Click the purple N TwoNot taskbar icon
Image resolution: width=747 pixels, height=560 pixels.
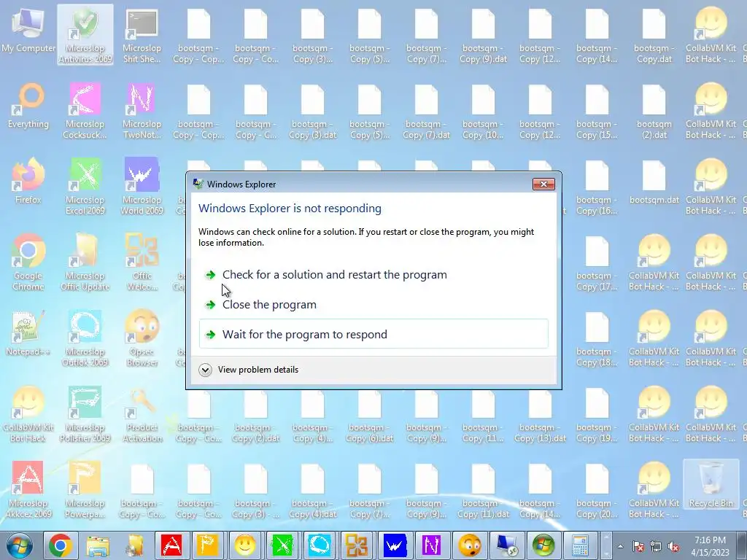click(431, 545)
